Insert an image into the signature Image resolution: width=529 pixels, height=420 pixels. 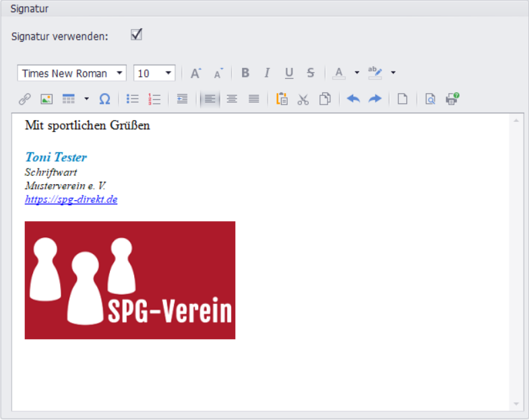46,99
